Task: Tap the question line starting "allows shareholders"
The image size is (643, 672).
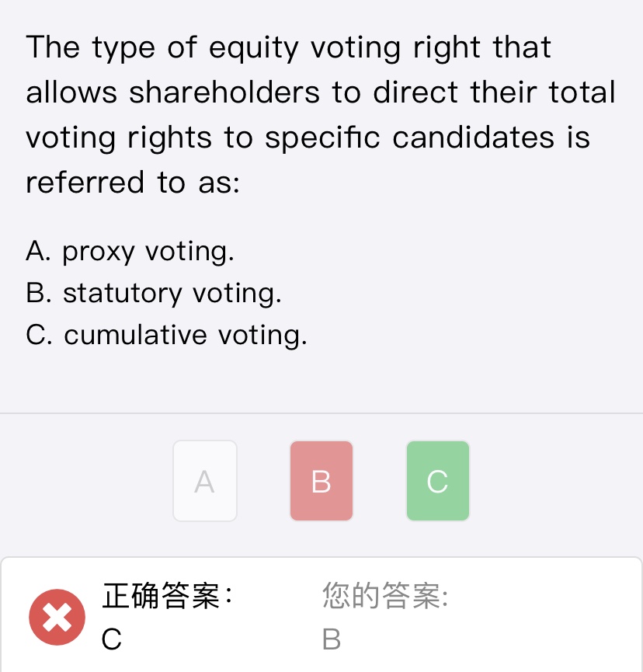Action: (x=321, y=92)
